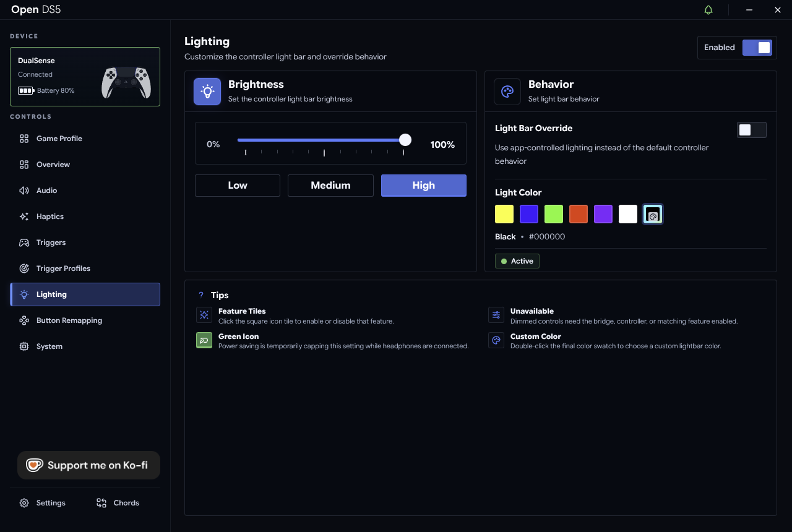The height and width of the screenshot is (532, 792).
Task: Click the Tips question mark icon
Action: [x=201, y=295]
